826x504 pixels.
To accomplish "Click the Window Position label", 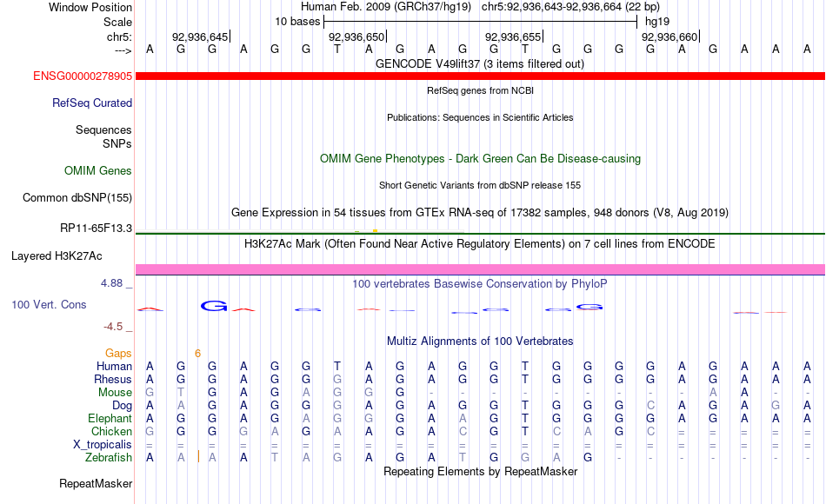I will point(90,7).
